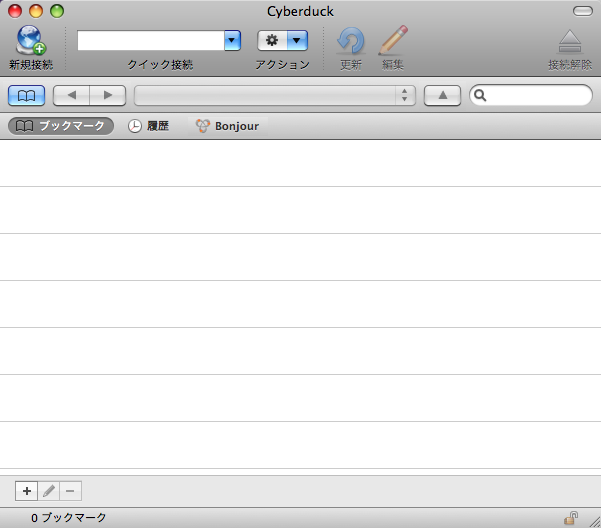This screenshot has height=528, width=601.
Task: Go forward with the right arrow button
Action: pyautogui.click(x=108, y=95)
